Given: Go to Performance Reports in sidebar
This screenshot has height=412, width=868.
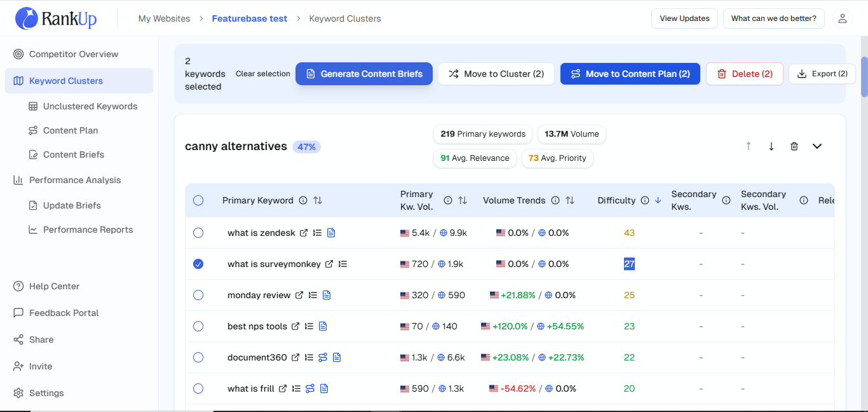Looking at the screenshot, I should coord(88,230).
